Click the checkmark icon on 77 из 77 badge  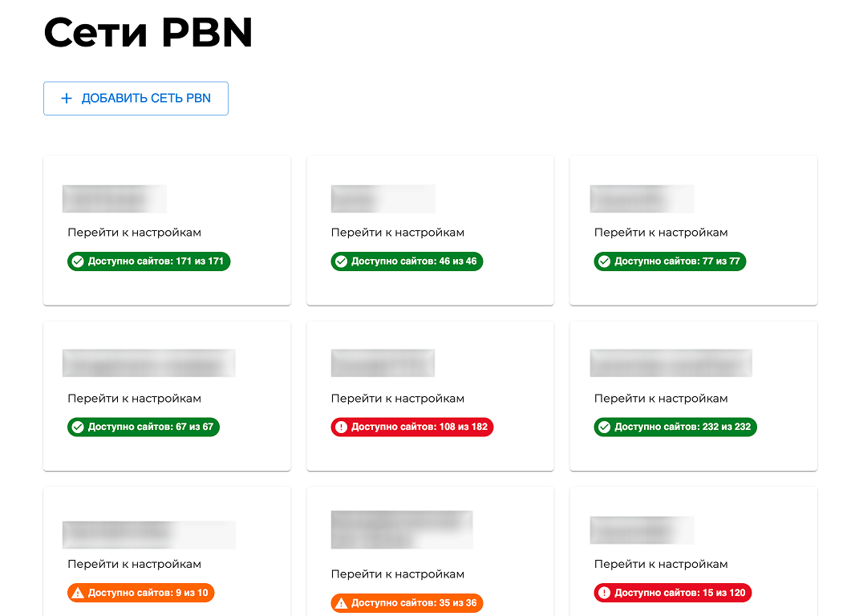point(604,261)
